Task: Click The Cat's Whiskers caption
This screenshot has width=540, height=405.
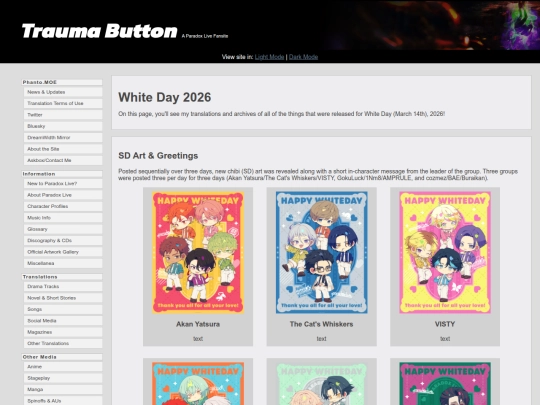Action: pos(322,324)
